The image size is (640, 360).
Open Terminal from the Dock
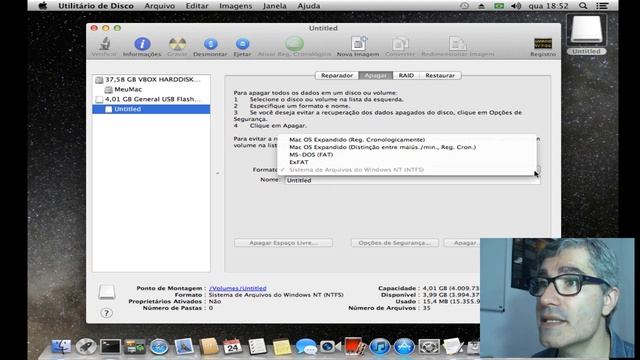point(110,347)
